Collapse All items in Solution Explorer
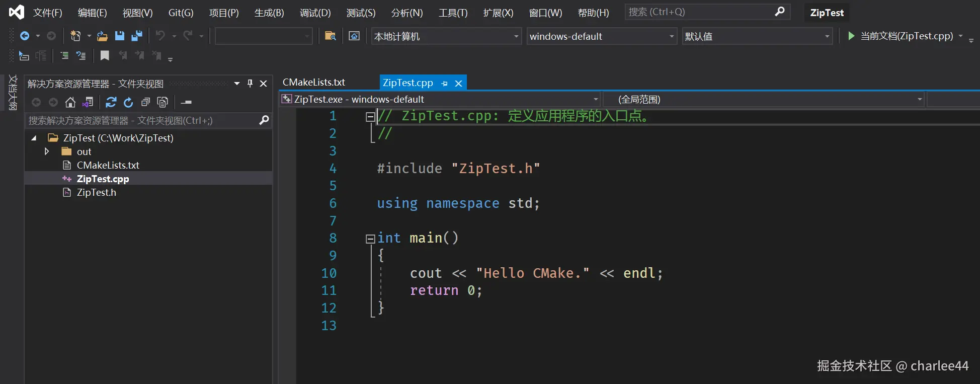 pos(145,103)
